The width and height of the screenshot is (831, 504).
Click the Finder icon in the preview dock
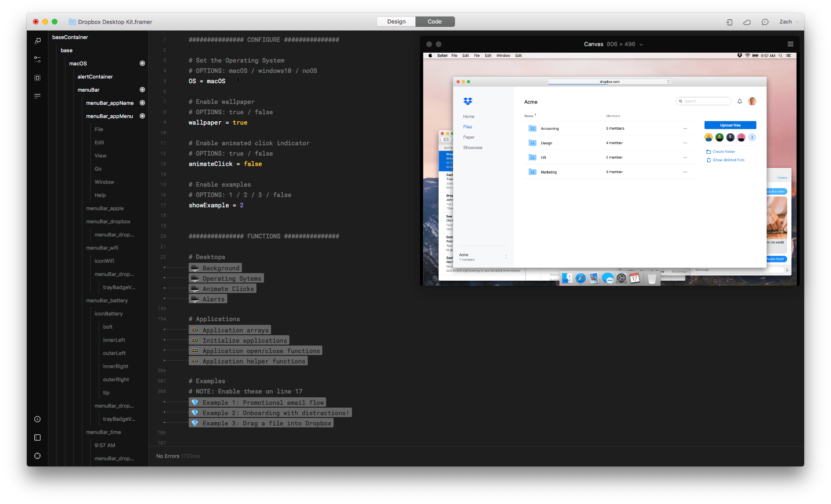pyautogui.click(x=567, y=278)
